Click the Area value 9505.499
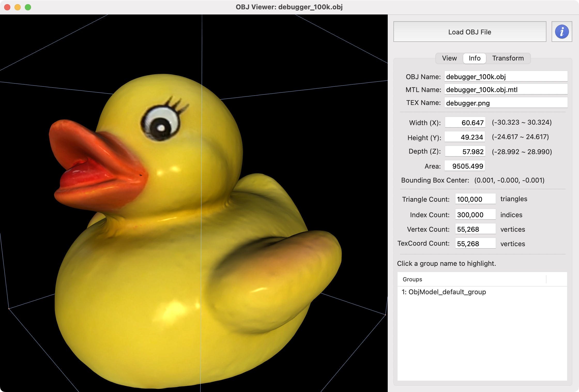This screenshot has height=392, width=579. tap(465, 166)
